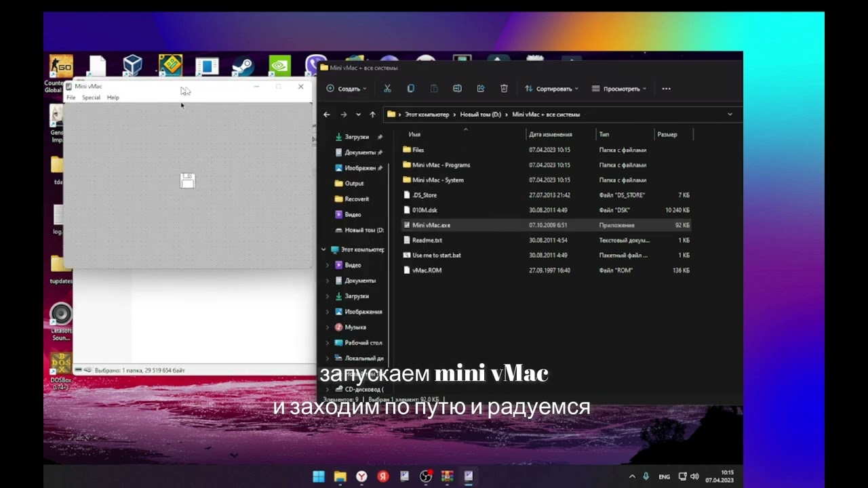This screenshot has height=488, width=868.
Task: Open Yandex Browser from taskbar
Action: [361, 476]
